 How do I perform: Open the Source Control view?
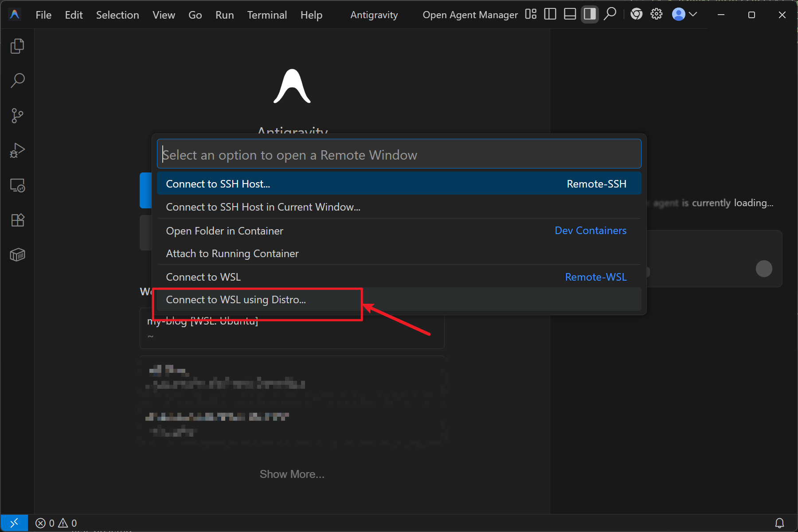tap(17, 116)
